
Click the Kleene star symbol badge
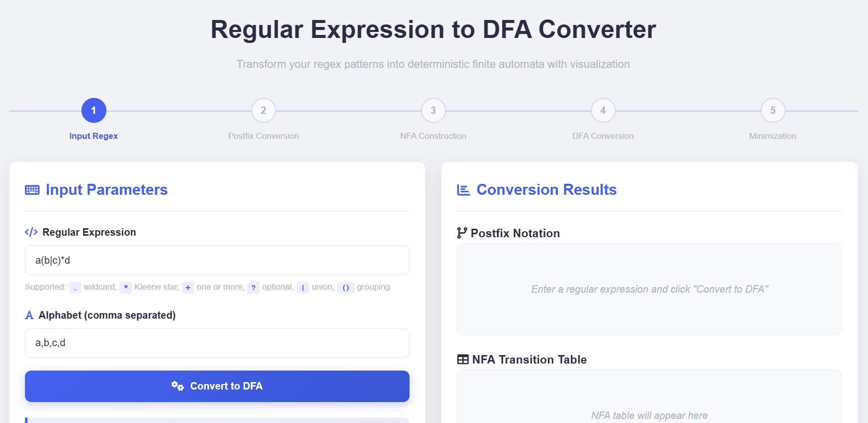point(126,287)
